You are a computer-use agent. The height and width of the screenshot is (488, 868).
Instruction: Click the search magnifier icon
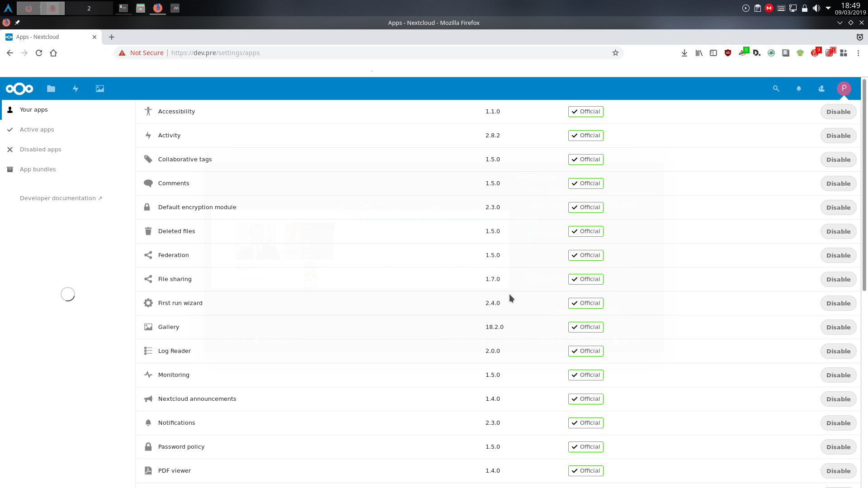coord(776,89)
